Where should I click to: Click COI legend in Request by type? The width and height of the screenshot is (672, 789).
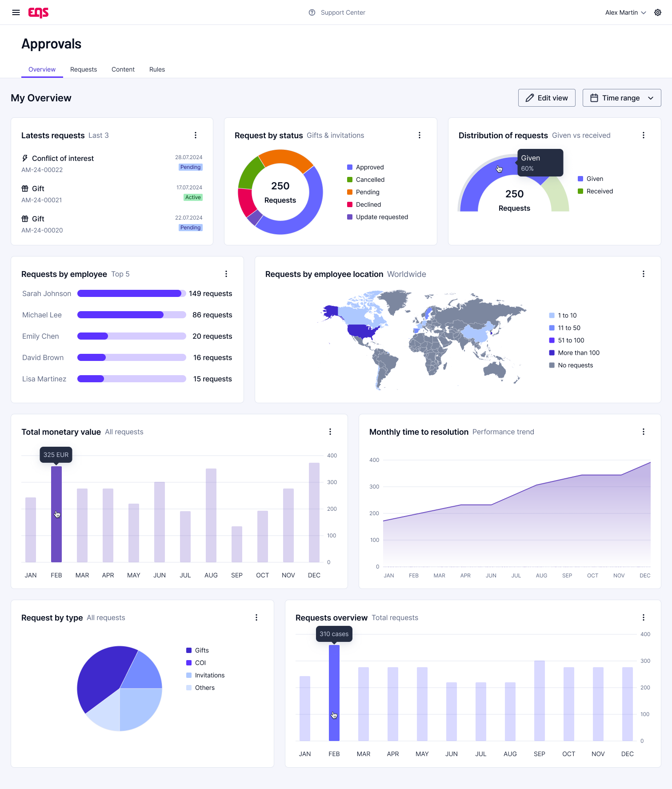[x=196, y=663]
